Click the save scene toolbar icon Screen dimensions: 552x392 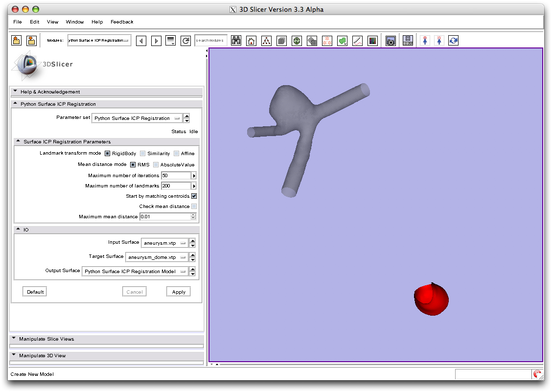(31, 41)
